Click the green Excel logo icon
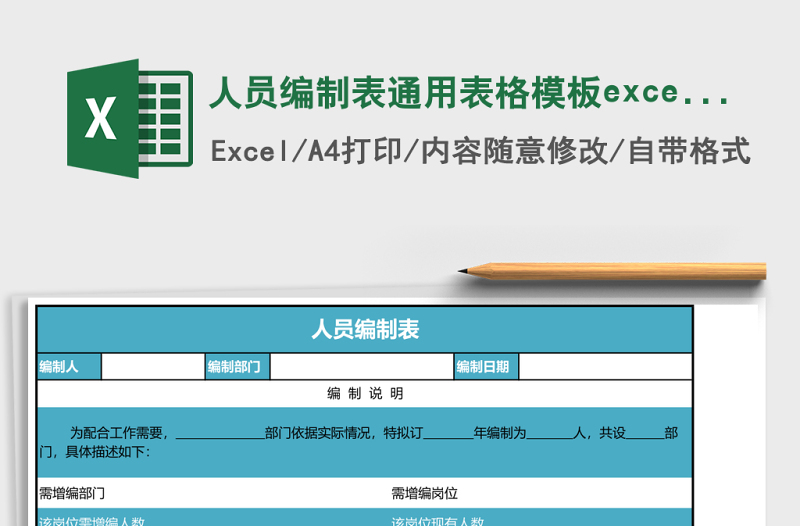The width and height of the screenshot is (800, 526). click(129, 119)
